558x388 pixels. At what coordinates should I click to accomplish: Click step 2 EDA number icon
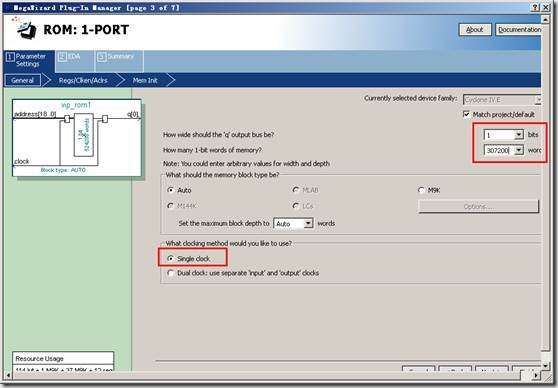[62, 57]
